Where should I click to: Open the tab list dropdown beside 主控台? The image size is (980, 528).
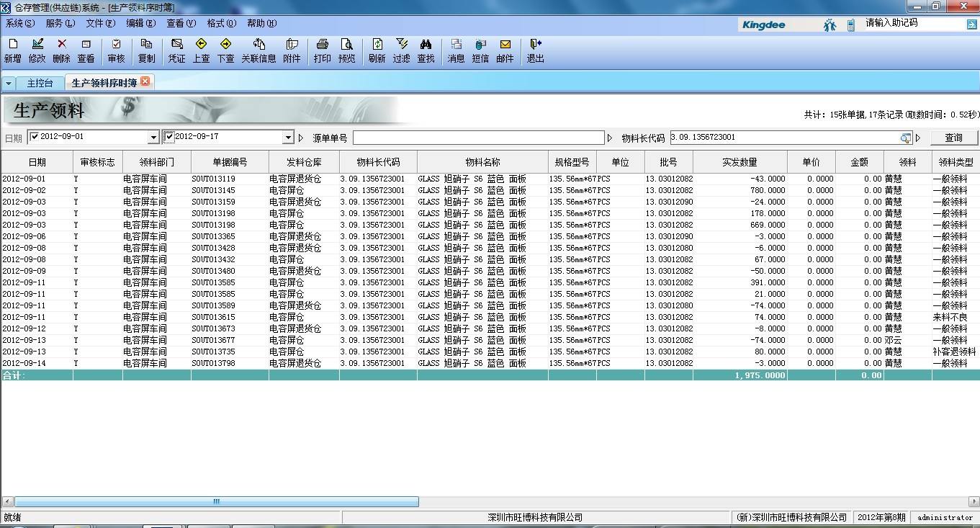(x=9, y=84)
